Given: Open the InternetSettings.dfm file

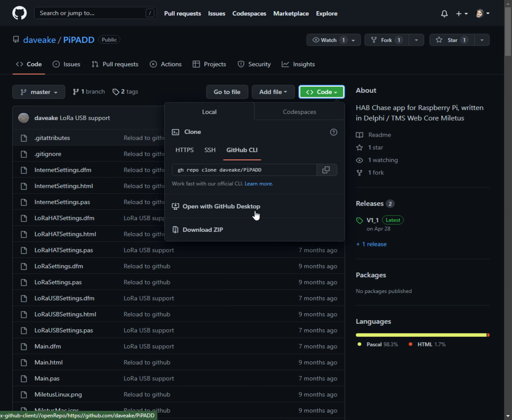Looking at the screenshot, I should [x=63, y=170].
